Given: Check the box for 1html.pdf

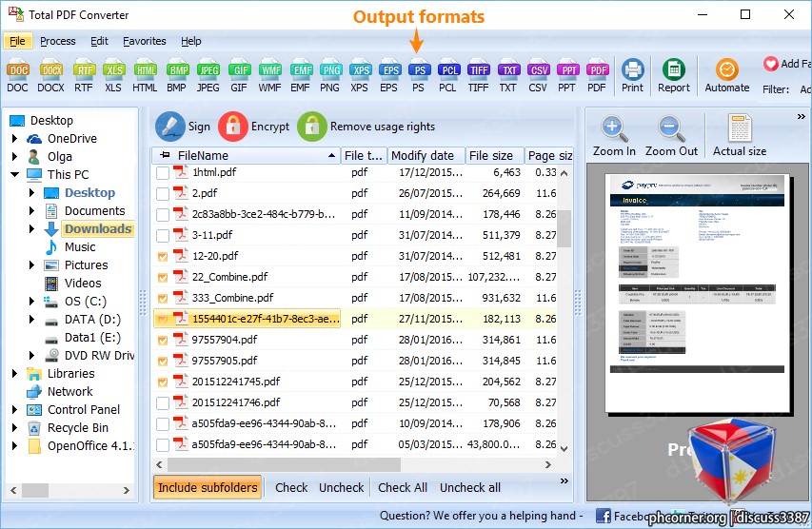Looking at the screenshot, I should click(163, 173).
